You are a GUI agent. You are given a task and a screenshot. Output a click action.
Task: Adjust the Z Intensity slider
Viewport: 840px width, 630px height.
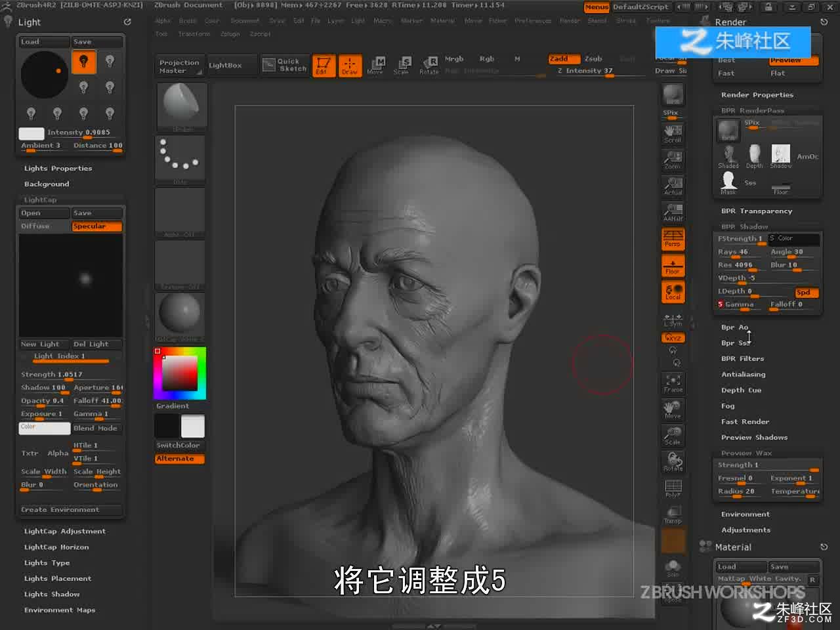click(585, 71)
